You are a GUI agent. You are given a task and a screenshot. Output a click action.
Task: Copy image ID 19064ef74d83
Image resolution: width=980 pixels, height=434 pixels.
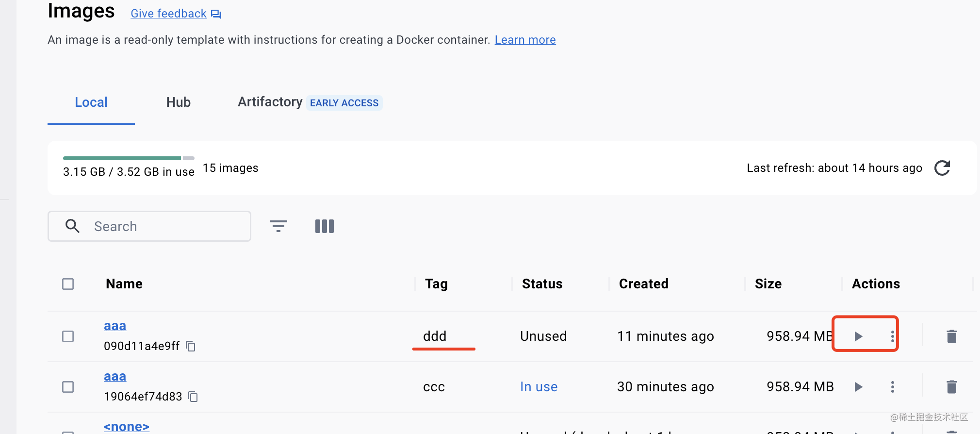click(193, 397)
